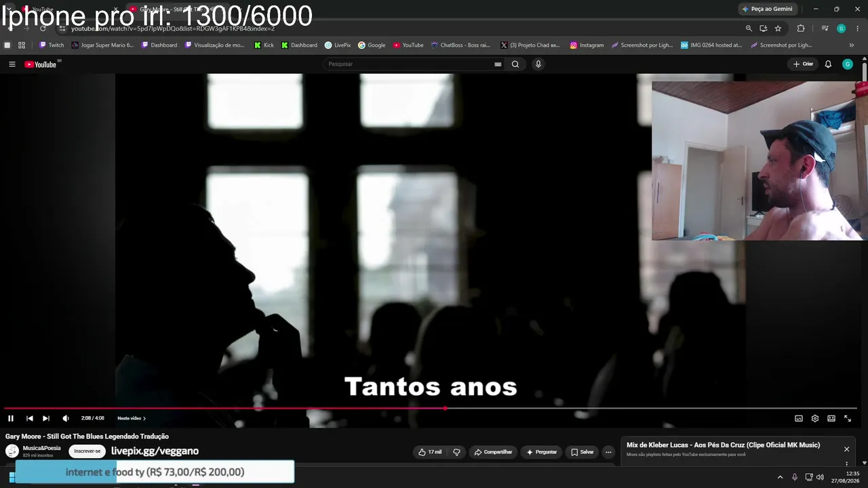Open the 'Musica&Poesia' channel name link
The width and height of the screenshot is (868, 488).
42,448
